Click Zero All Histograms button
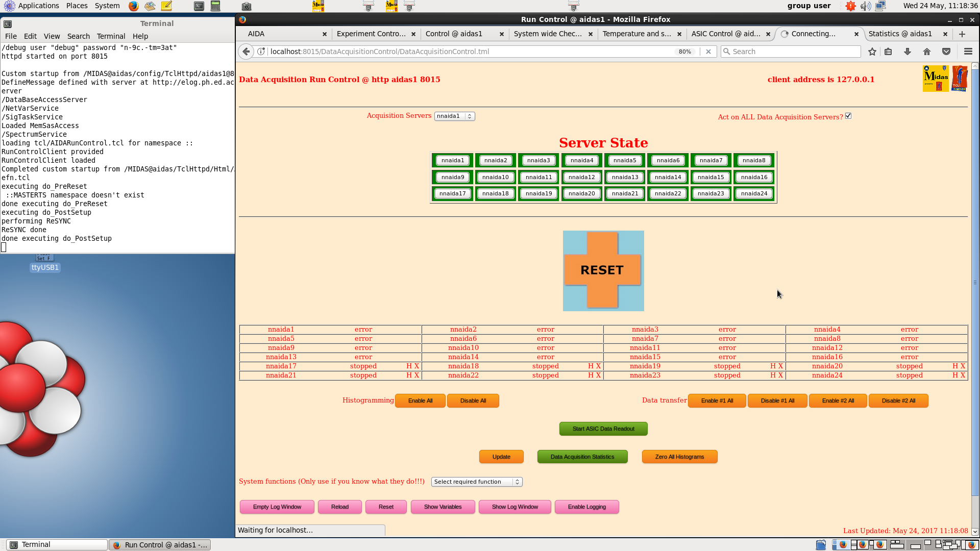The width and height of the screenshot is (980, 551). coord(679,457)
